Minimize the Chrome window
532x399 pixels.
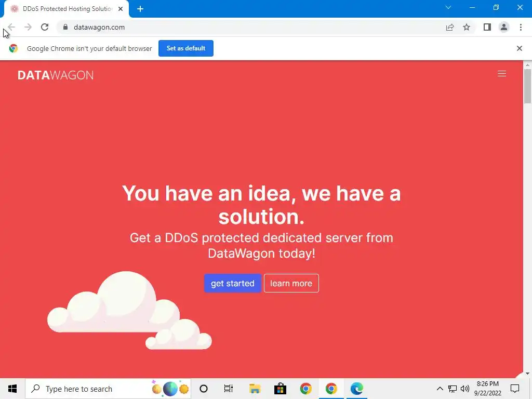point(472,7)
